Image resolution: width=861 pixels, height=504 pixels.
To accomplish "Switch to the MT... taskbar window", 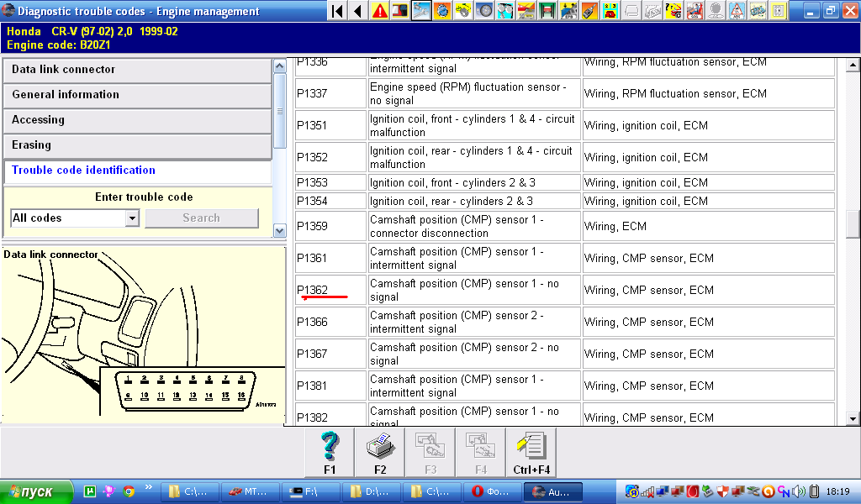I will coord(250,491).
